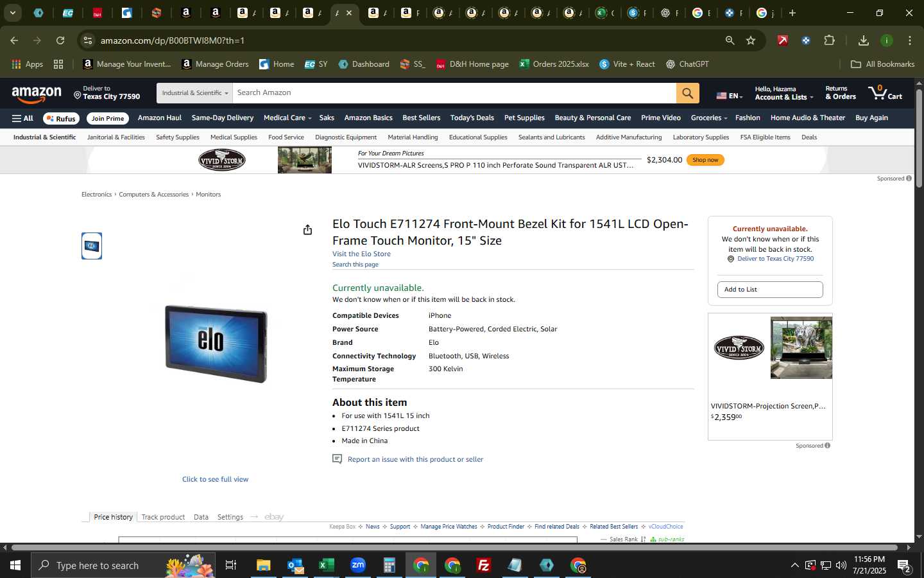The image size is (924, 578).
Task: Open Safety Supplies subcategory
Action: click(178, 137)
